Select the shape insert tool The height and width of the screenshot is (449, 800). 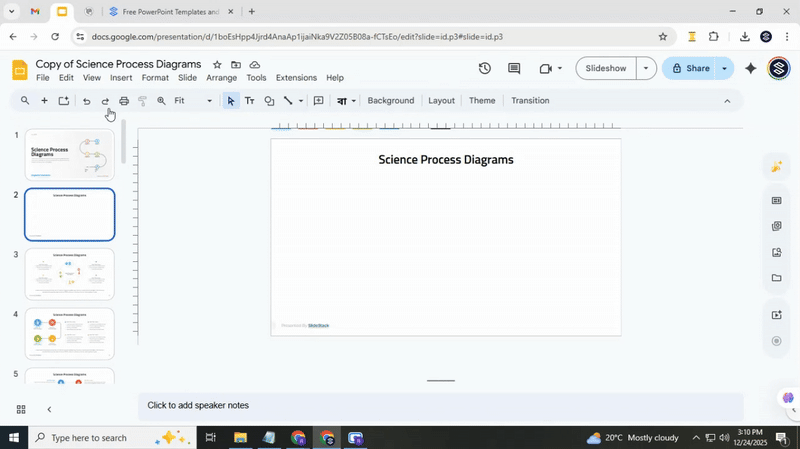coord(269,101)
